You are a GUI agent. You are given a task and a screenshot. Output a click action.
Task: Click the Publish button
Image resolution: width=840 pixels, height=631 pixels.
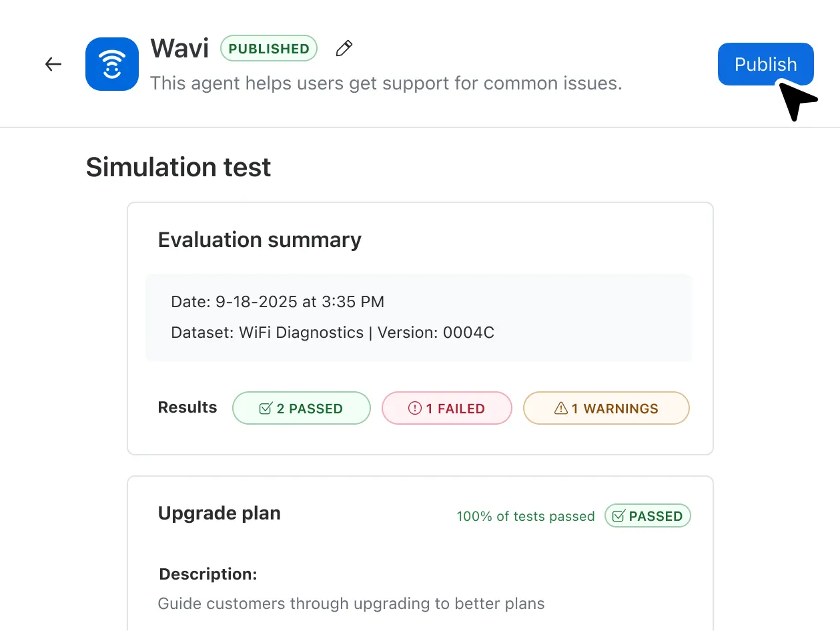pos(765,64)
